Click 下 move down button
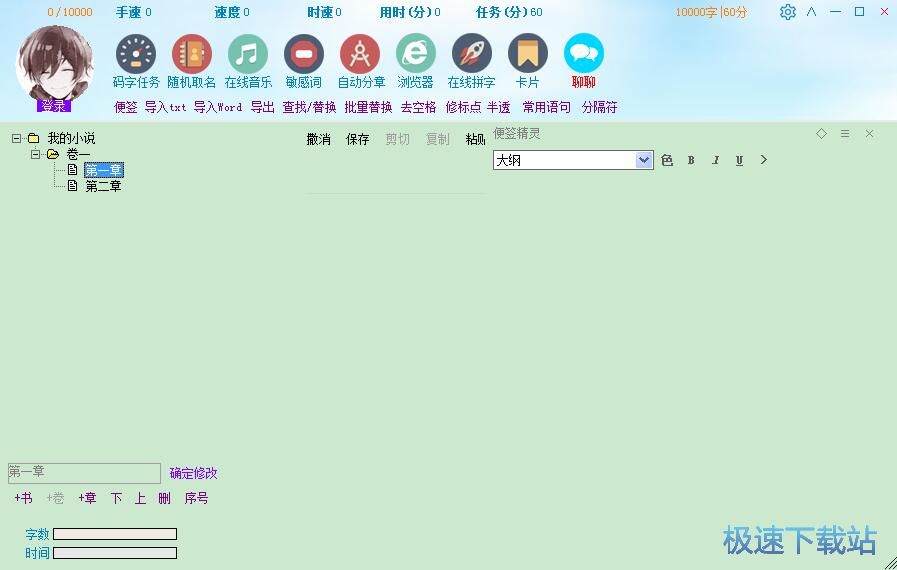Viewport: 897px width, 570px height. click(x=116, y=498)
